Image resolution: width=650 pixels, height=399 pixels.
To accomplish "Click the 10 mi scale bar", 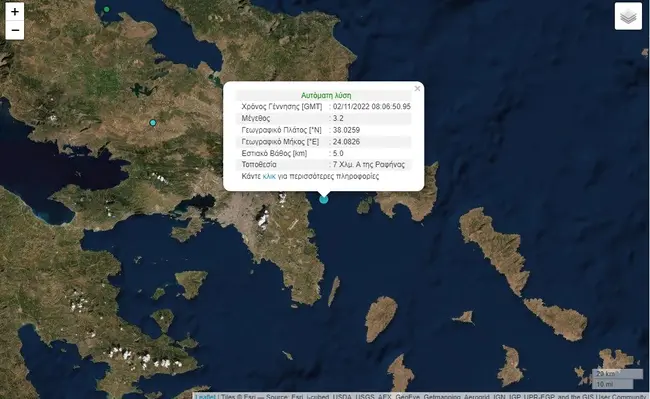I will click(612, 384).
